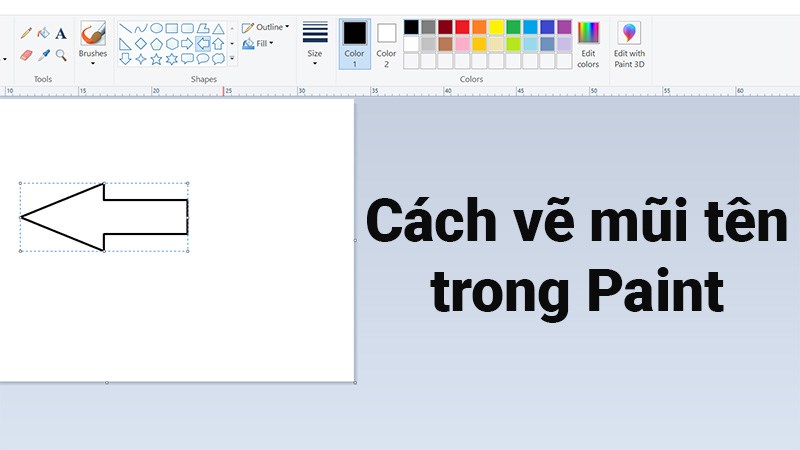Viewport: 800px width, 450px height.
Task: Select the Magnifier tool
Action: tap(61, 55)
